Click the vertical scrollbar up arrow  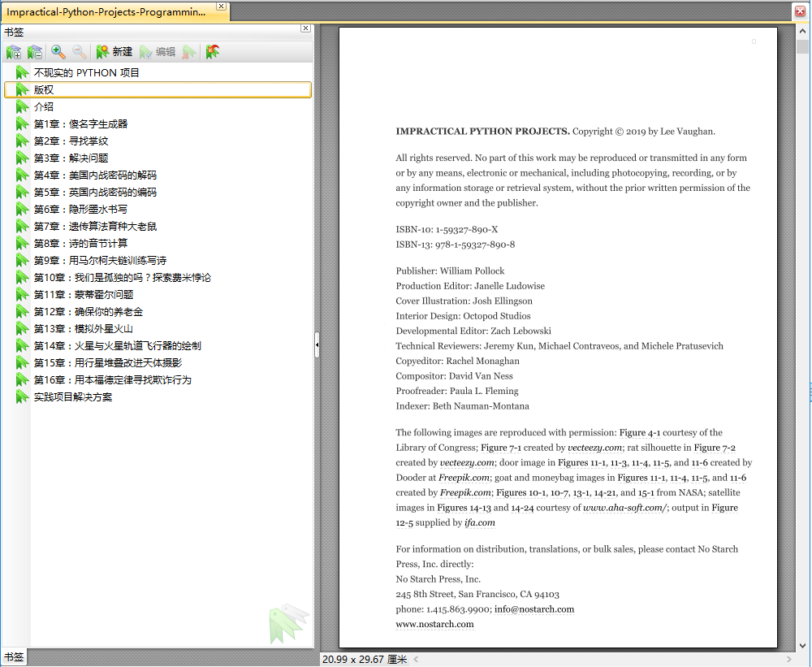(x=802, y=32)
